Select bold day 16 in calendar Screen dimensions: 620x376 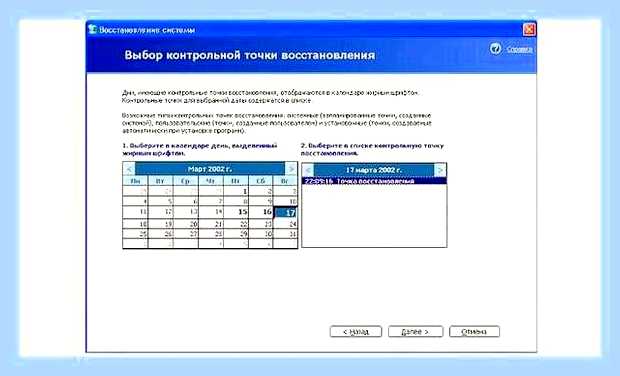[x=261, y=212]
